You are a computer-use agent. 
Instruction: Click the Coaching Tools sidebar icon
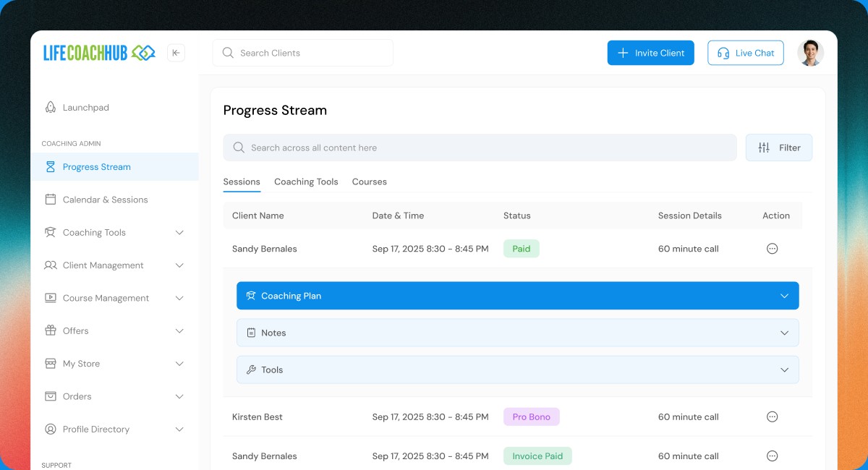51,233
